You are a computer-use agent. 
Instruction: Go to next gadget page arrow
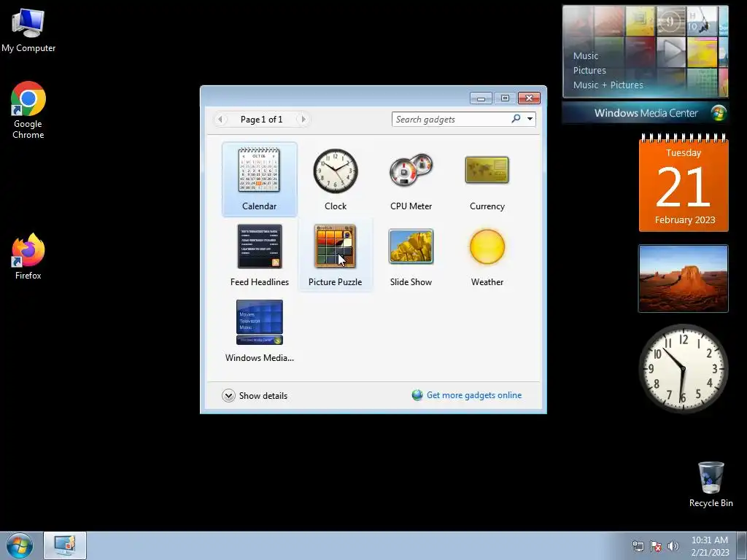(x=303, y=119)
